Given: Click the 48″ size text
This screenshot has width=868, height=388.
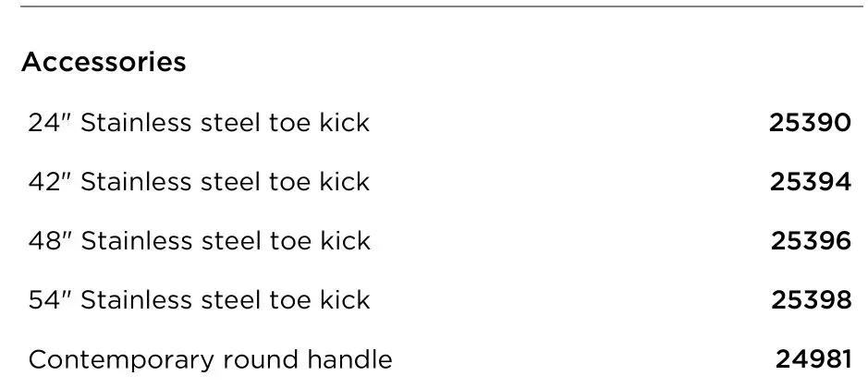Looking at the screenshot, I should click(50, 241).
